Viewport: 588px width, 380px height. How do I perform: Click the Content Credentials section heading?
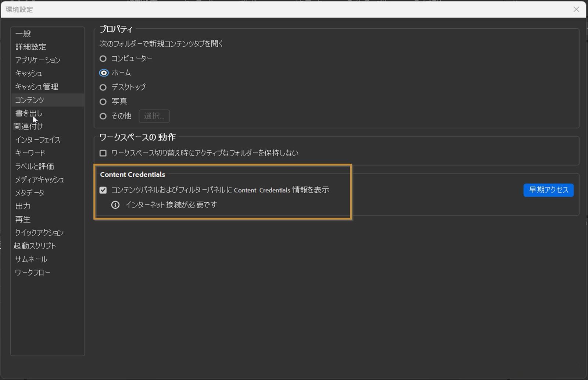[133, 174]
